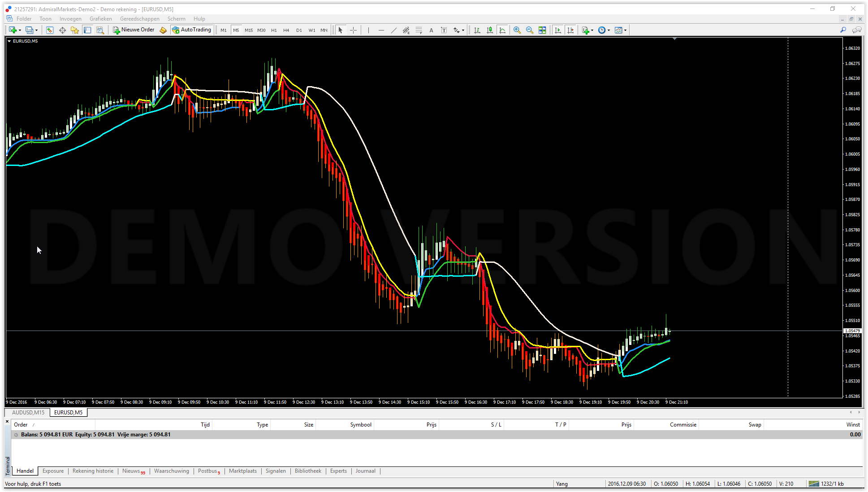Zoom in on the chart
The width and height of the screenshot is (868, 492).
(x=517, y=30)
